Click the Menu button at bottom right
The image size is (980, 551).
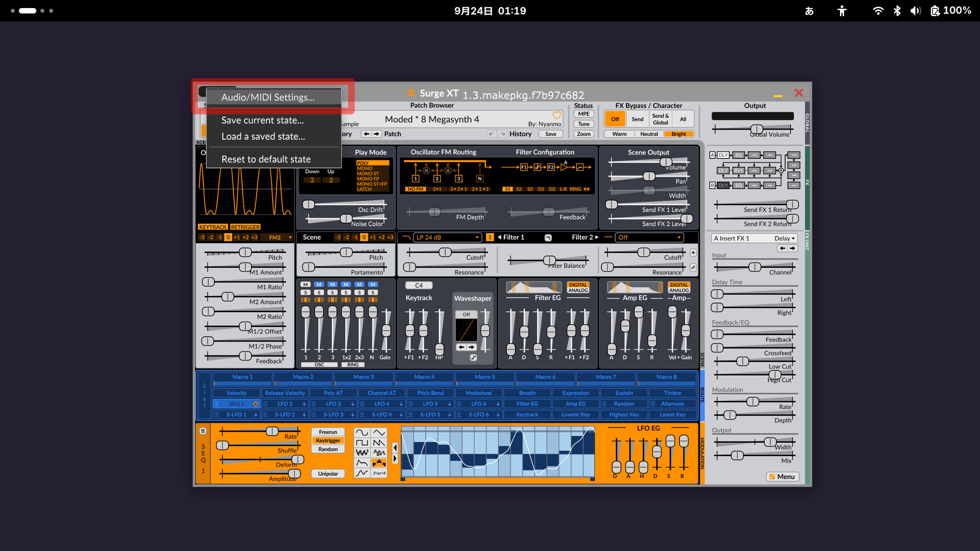click(x=782, y=476)
